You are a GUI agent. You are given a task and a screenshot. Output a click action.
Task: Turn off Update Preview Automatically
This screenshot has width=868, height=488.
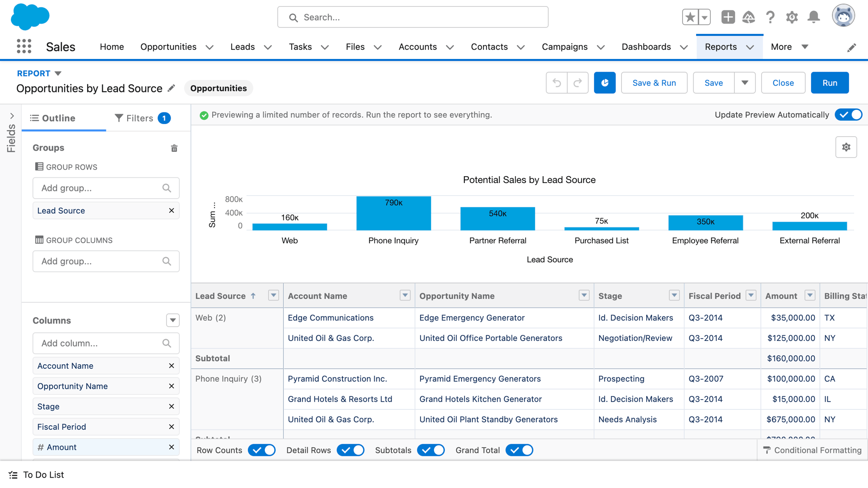(848, 115)
